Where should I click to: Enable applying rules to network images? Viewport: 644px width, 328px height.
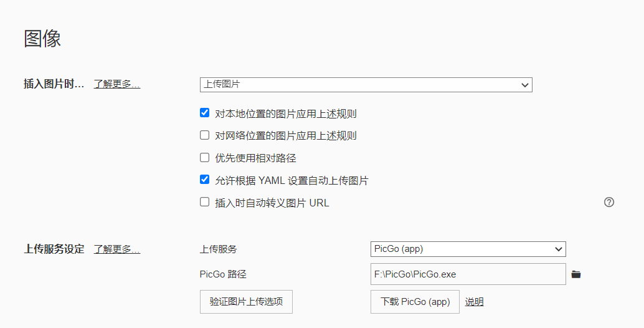(204, 135)
